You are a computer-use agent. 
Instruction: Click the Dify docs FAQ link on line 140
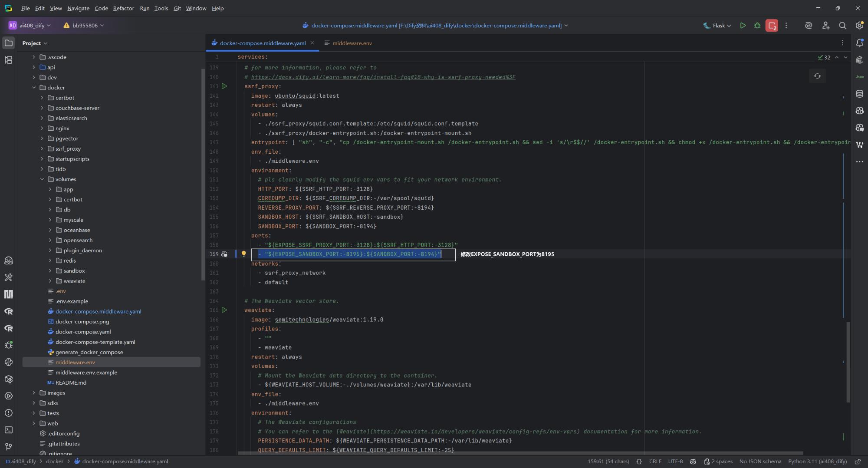(383, 77)
